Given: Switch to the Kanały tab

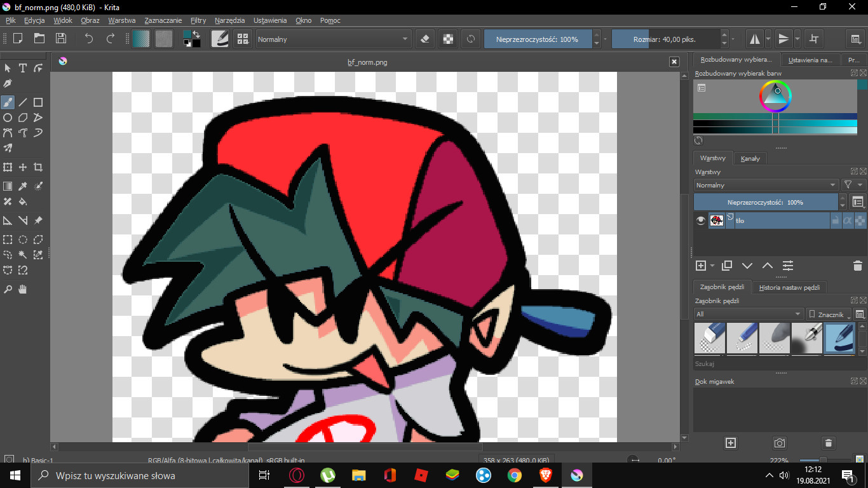Looking at the screenshot, I should coord(750,158).
